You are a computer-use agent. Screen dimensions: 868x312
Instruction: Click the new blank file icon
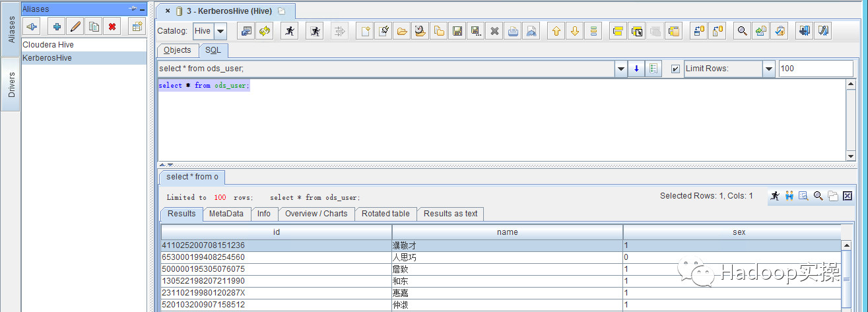coord(364,31)
